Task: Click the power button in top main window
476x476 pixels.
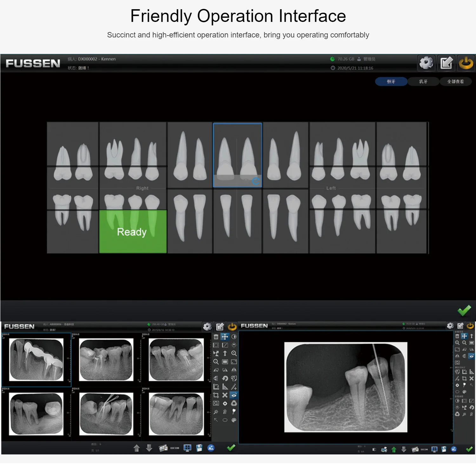Action: click(466, 63)
